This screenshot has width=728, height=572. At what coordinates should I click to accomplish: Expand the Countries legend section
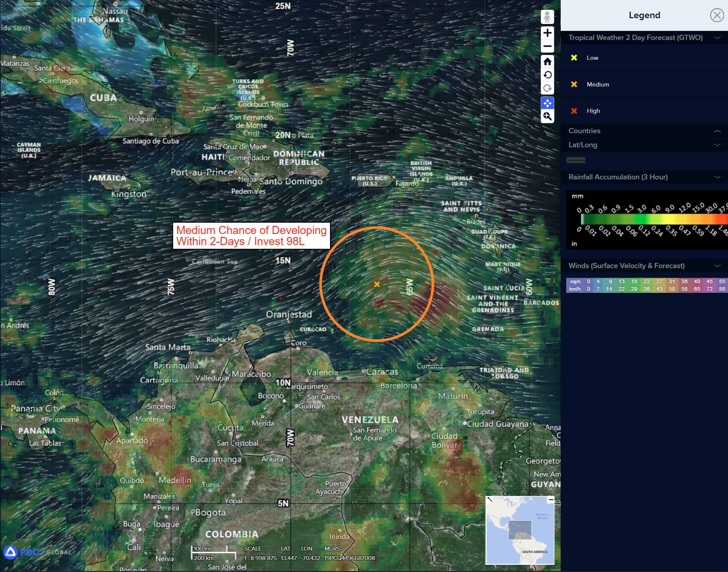point(717,131)
